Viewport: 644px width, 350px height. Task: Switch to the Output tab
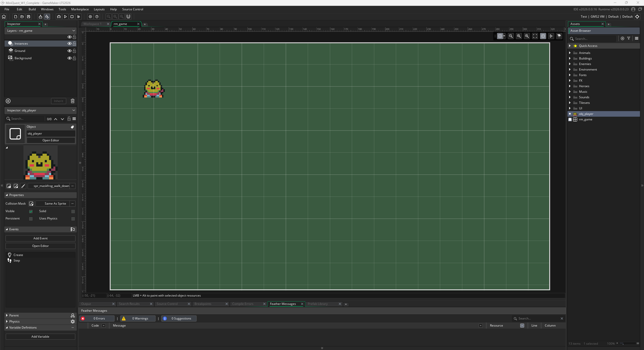pyautogui.click(x=86, y=304)
